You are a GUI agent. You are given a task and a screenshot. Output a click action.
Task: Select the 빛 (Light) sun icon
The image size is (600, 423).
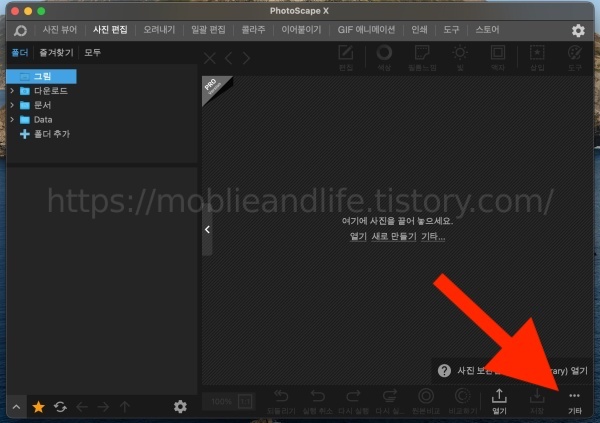click(x=460, y=53)
